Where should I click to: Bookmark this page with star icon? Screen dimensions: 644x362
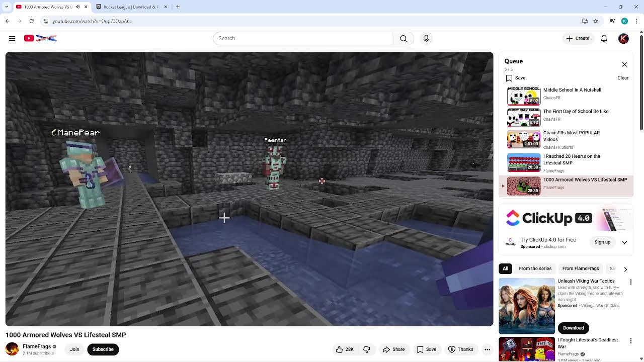596,21
